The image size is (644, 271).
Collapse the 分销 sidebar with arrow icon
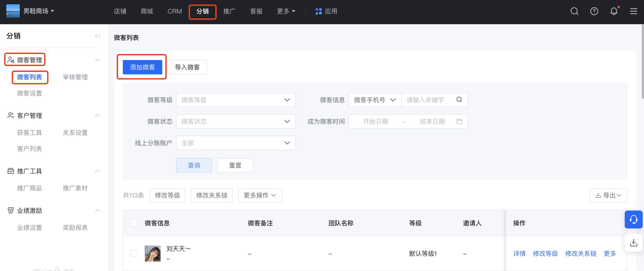(x=97, y=36)
